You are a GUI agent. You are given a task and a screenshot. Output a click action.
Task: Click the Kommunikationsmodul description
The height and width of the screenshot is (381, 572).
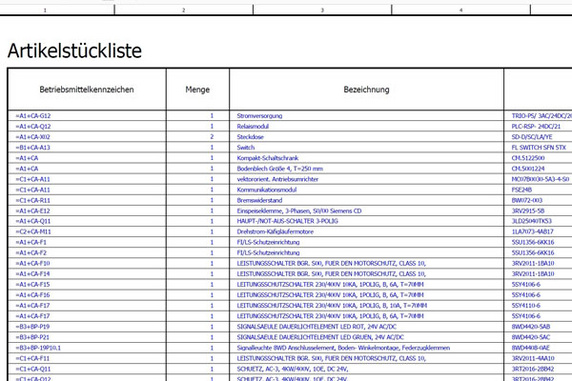(267, 190)
